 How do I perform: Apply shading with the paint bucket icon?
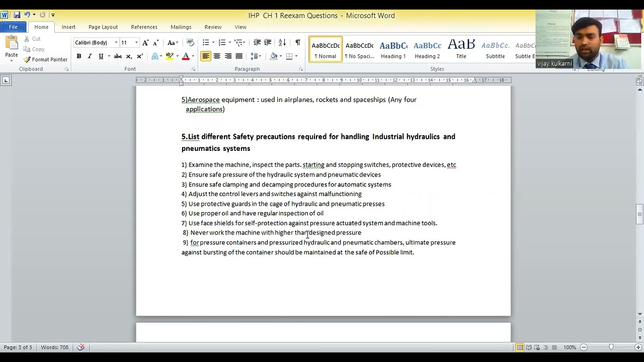coord(273,56)
